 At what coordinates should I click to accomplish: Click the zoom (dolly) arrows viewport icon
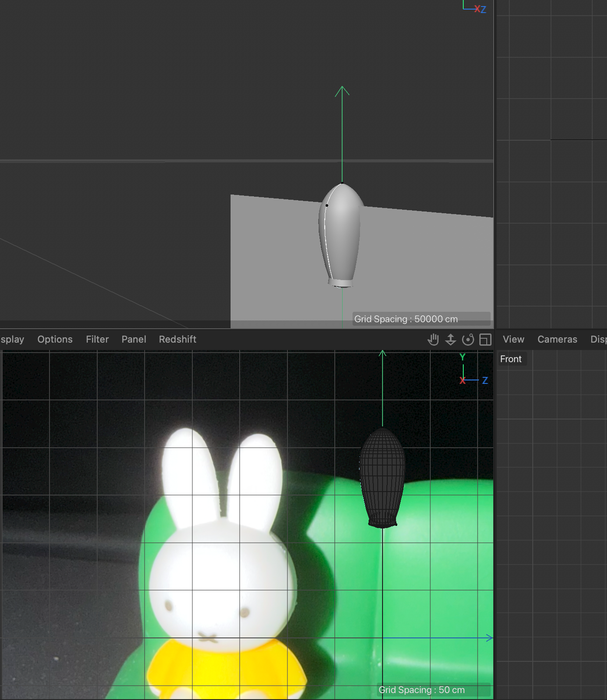(x=451, y=340)
